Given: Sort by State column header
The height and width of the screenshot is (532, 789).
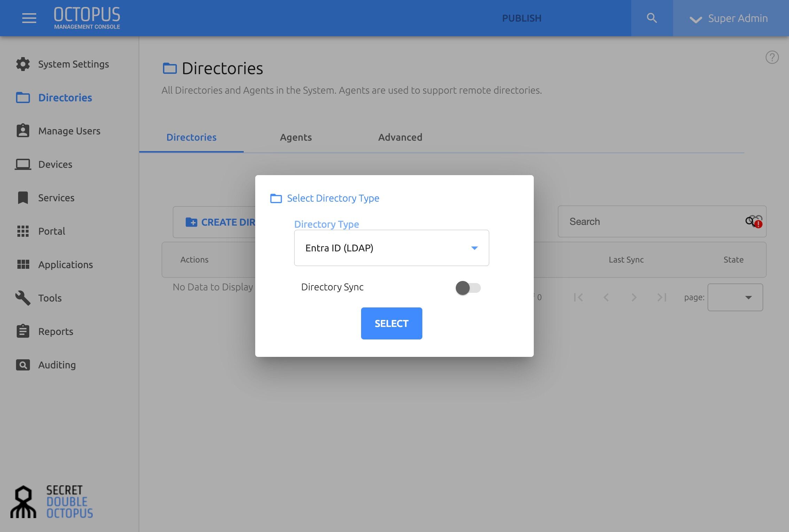Looking at the screenshot, I should [733, 260].
